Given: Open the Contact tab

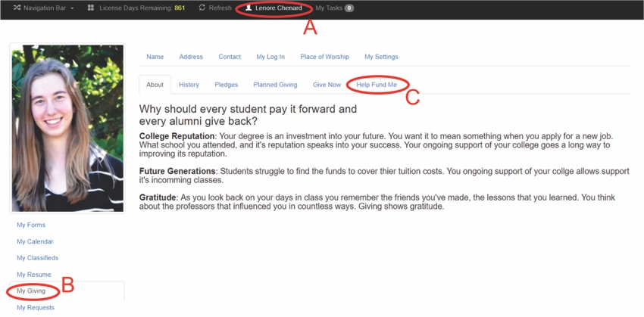Looking at the screenshot, I should [230, 57].
